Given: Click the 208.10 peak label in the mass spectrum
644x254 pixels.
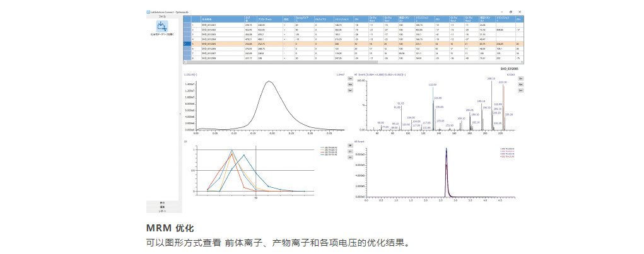Looking at the screenshot, I should (x=491, y=78).
